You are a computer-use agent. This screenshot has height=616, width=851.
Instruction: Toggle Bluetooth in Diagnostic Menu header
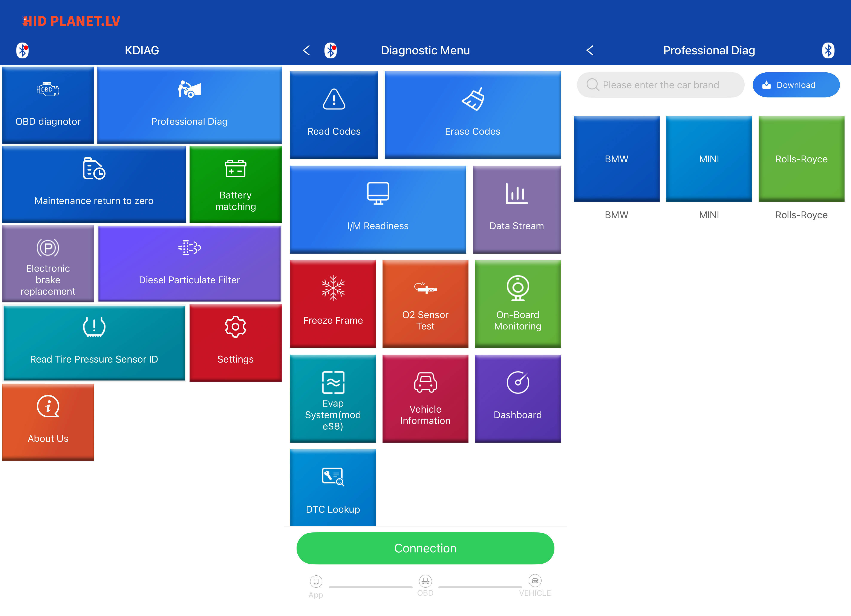331,50
